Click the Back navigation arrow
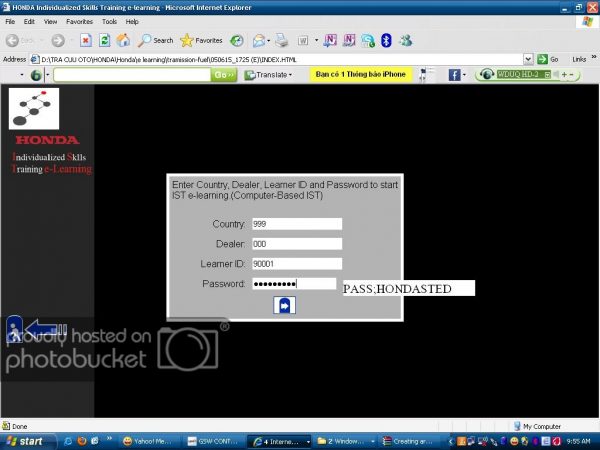The height and width of the screenshot is (450, 600). tap(13, 40)
